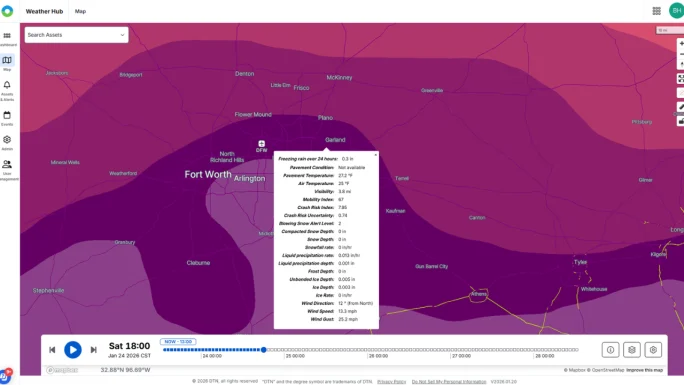Open the apps grid launcher
This screenshot has height=385, width=684.
(656, 11)
